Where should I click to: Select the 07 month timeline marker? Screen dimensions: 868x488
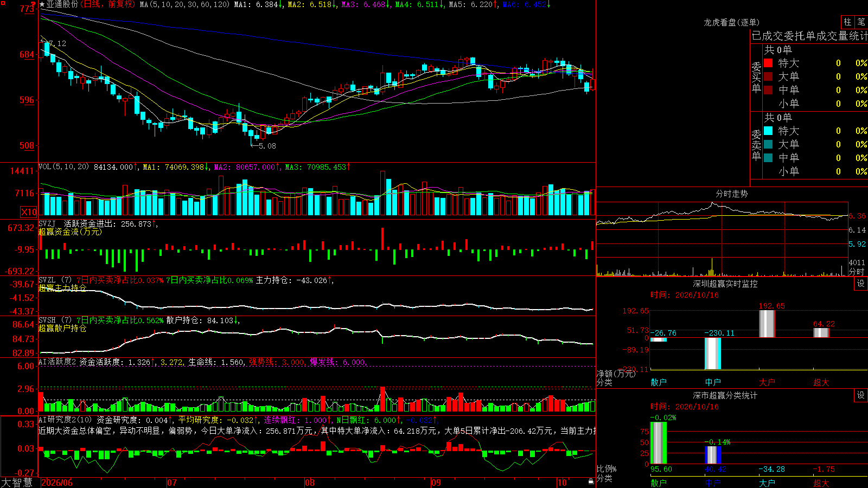tap(172, 483)
